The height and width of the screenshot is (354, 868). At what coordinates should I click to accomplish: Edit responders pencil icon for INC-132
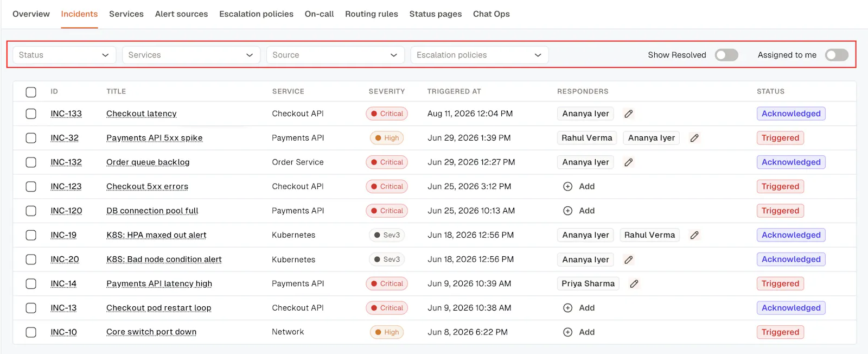pyautogui.click(x=629, y=162)
